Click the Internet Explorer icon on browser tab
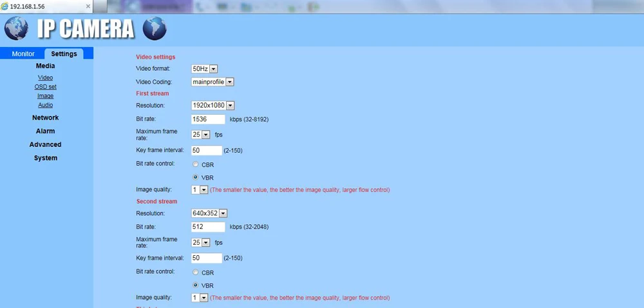This screenshot has height=308, width=644. (5, 6)
